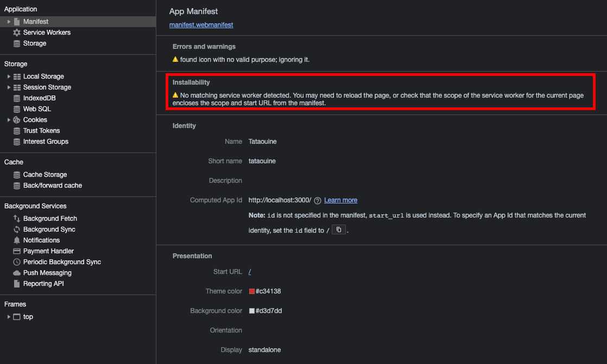The width and height of the screenshot is (607, 364).
Task: Select the Service Workers panel icon
Action: pos(17,33)
